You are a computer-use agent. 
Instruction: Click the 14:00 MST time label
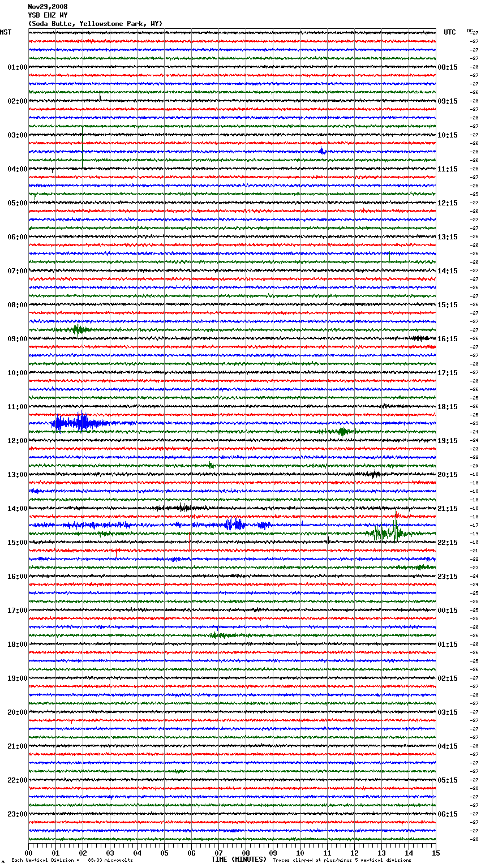(17, 509)
